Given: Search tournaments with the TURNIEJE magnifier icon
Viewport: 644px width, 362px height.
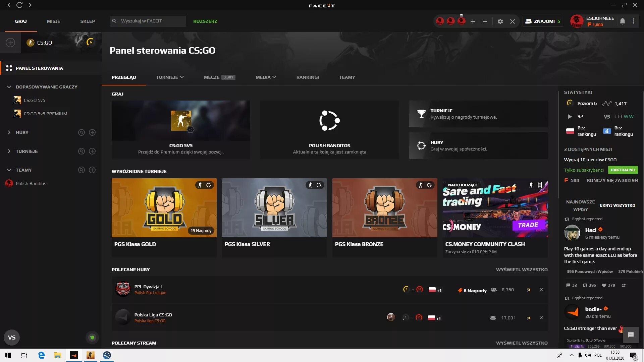Looking at the screenshot, I should tap(81, 151).
